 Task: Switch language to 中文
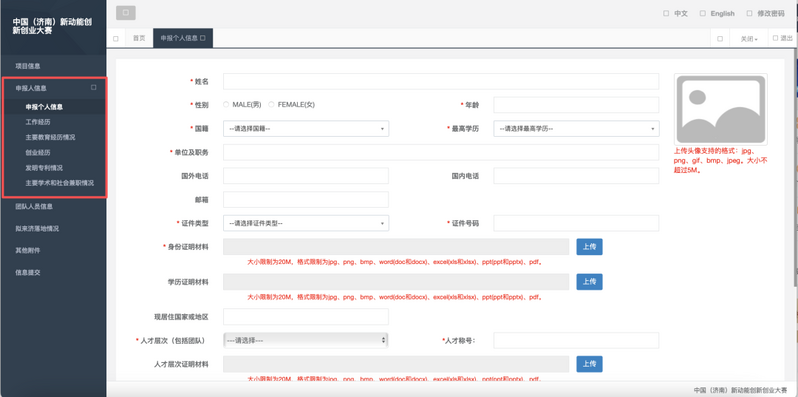pos(681,14)
